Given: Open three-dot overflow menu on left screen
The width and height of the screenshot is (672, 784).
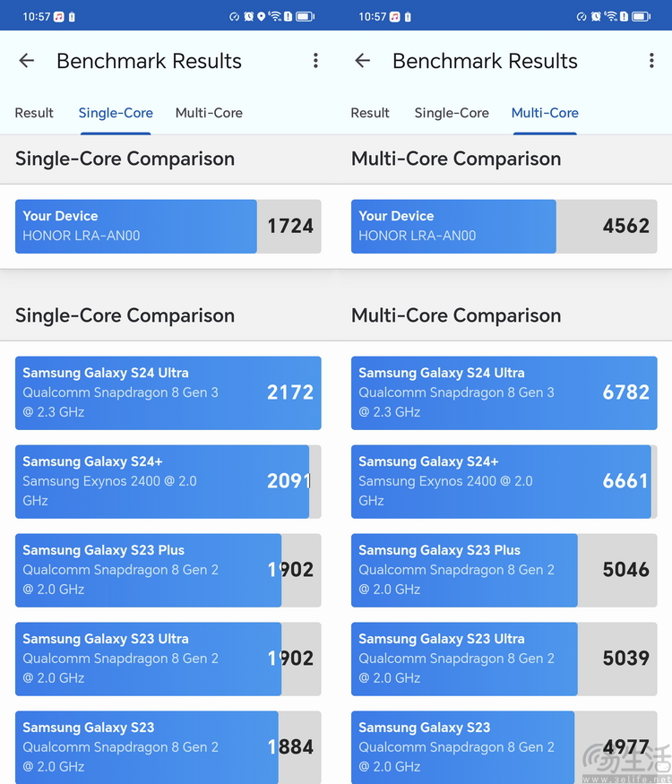Looking at the screenshot, I should pos(315,61).
